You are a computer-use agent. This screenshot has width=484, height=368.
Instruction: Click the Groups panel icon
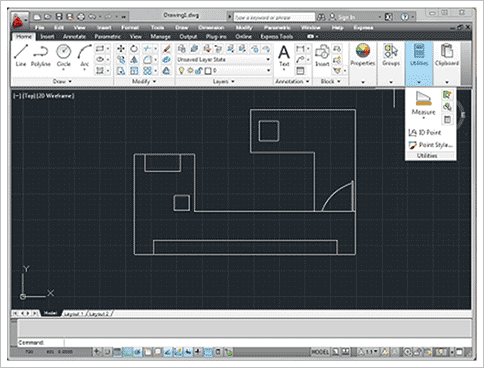pos(391,55)
